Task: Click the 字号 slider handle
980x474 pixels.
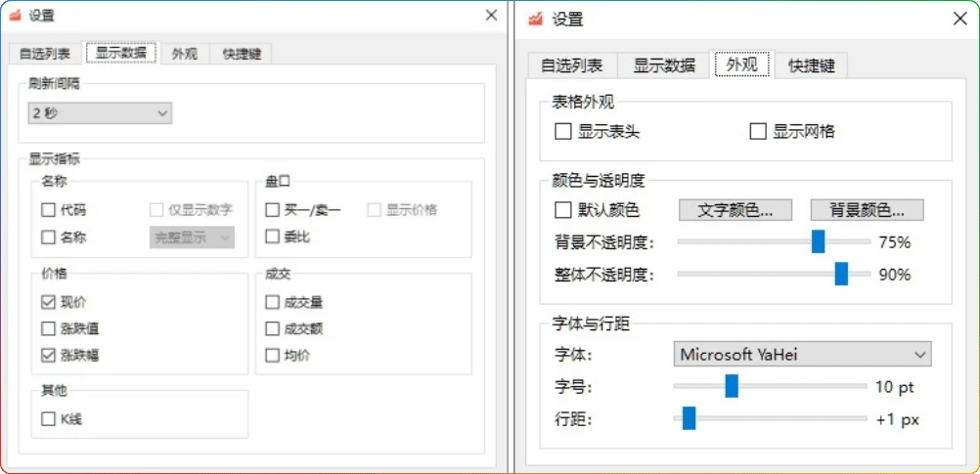Action: pyautogui.click(x=732, y=387)
